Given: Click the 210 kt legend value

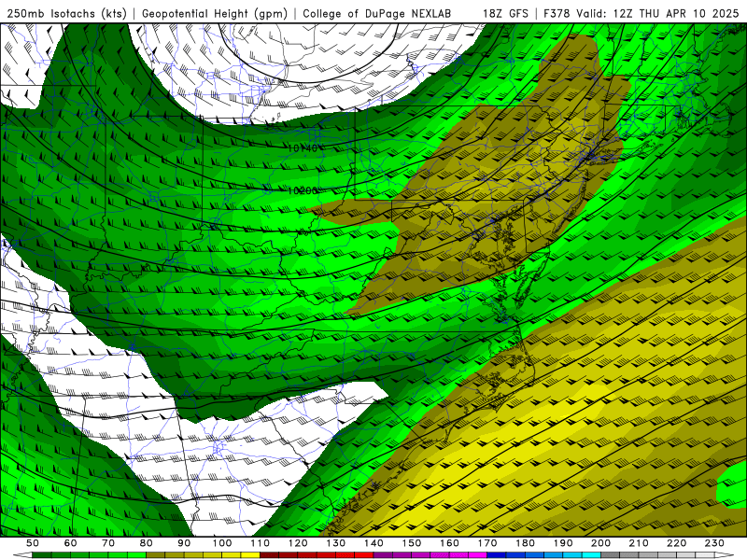Looking at the screenshot, I should coord(639,543).
